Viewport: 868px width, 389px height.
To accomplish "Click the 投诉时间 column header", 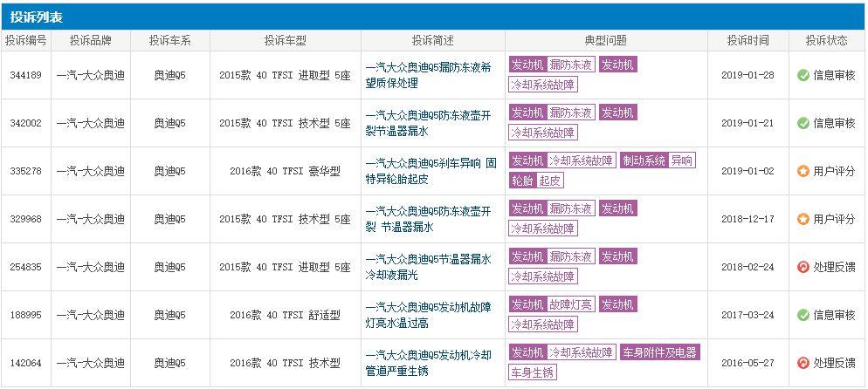I will [748, 40].
